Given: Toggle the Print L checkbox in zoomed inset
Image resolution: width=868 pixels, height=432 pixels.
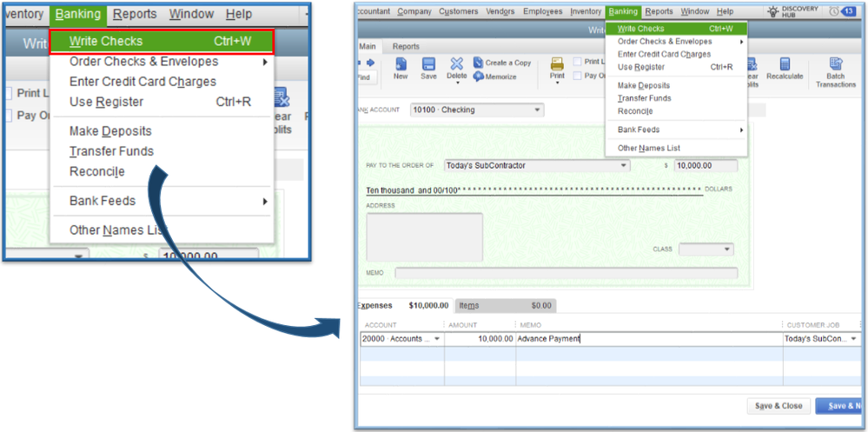Looking at the screenshot, I should (8, 93).
